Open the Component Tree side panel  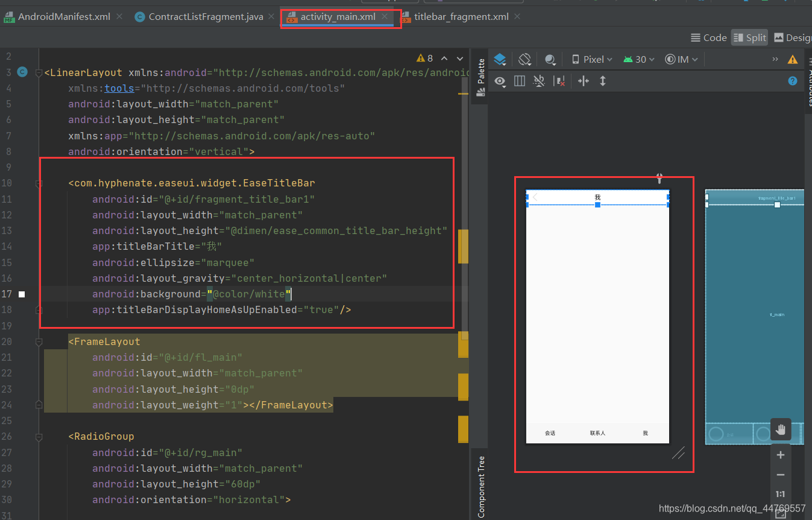(481, 486)
